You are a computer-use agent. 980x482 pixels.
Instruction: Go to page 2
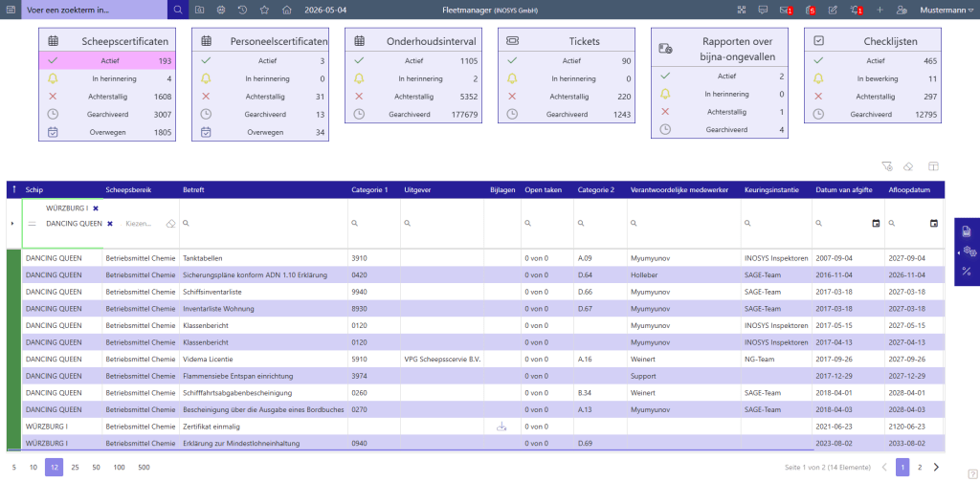pos(920,467)
